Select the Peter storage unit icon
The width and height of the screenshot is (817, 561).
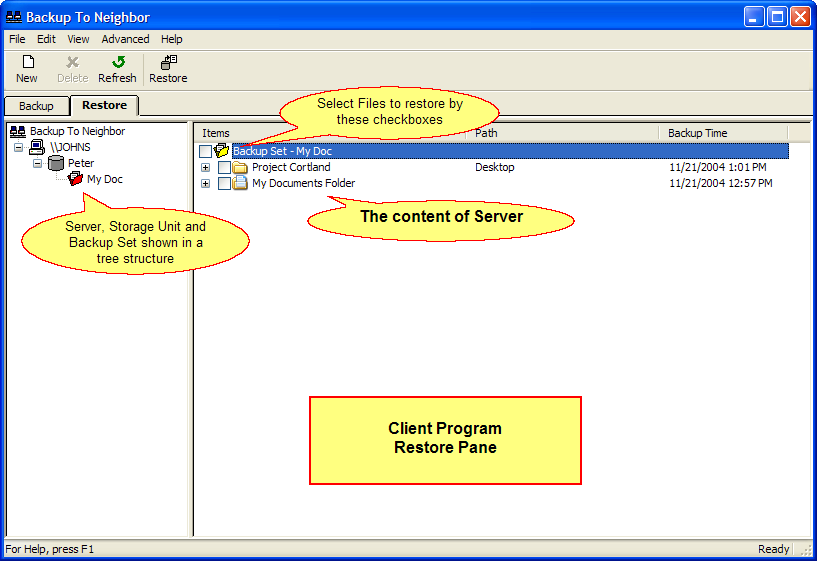pos(56,163)
